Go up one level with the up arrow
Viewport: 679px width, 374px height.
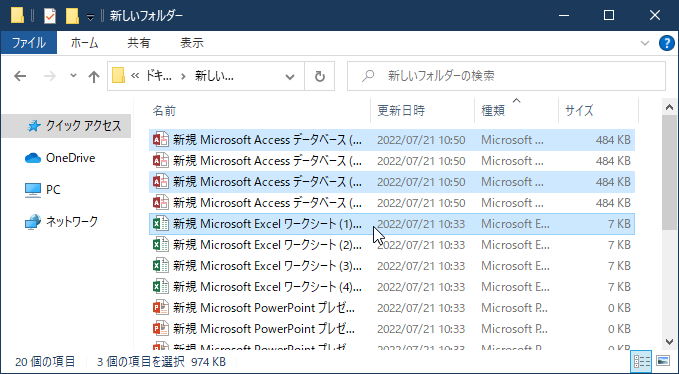click(x=94, y=77)
